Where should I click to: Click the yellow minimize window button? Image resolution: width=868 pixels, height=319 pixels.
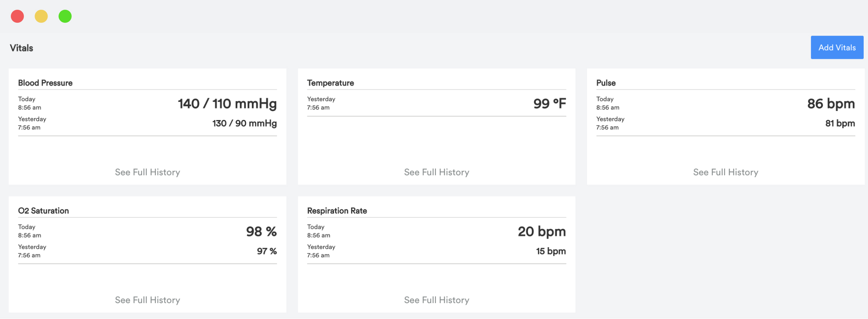coord(41,16)
